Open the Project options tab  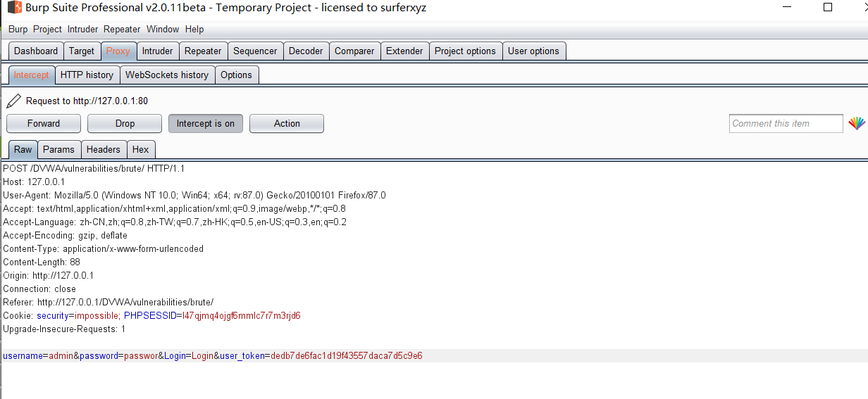465,51
